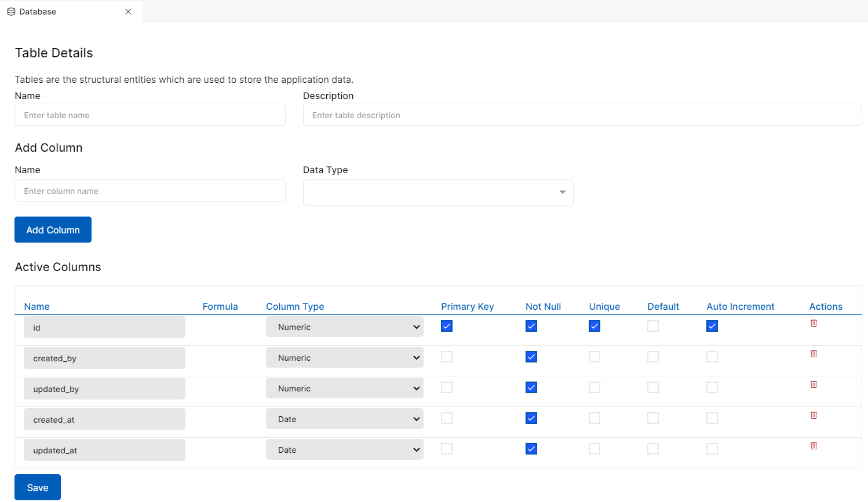Enable Unique for created_by column
This screenshot has width=868, height=502.
click(595, 357)
